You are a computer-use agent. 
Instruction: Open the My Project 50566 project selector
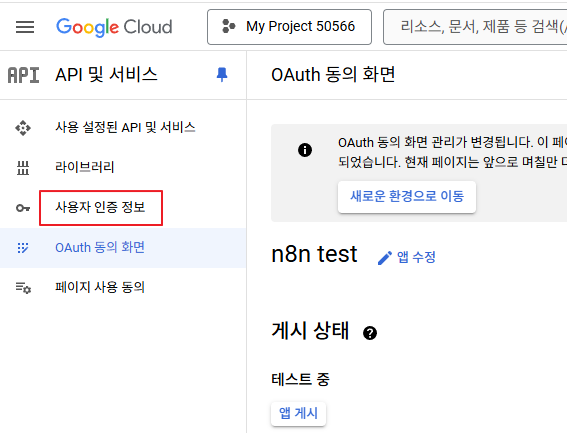point(289,27)
